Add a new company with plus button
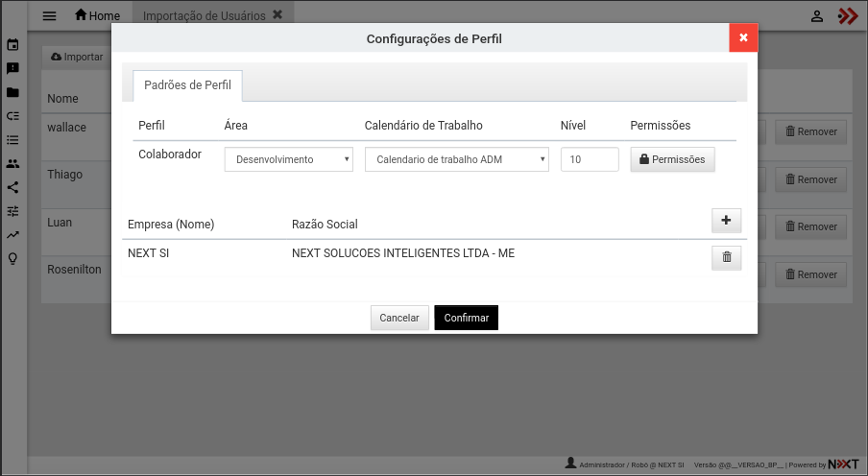Image resolution: width=868 pixels, height=476 pixels. [x=726, y=221]
